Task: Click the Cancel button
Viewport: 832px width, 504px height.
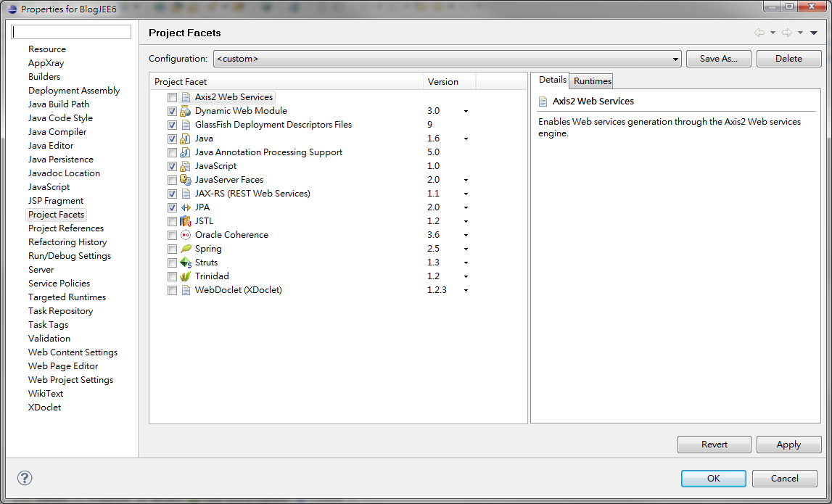Action: (x=784, y=479)
